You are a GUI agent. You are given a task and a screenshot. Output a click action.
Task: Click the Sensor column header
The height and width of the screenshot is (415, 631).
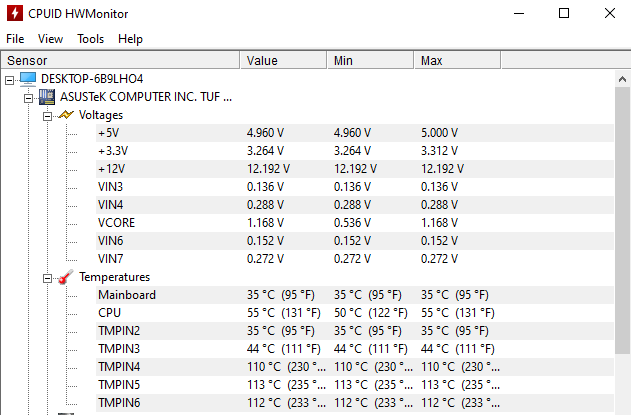[x=120, y=60]
